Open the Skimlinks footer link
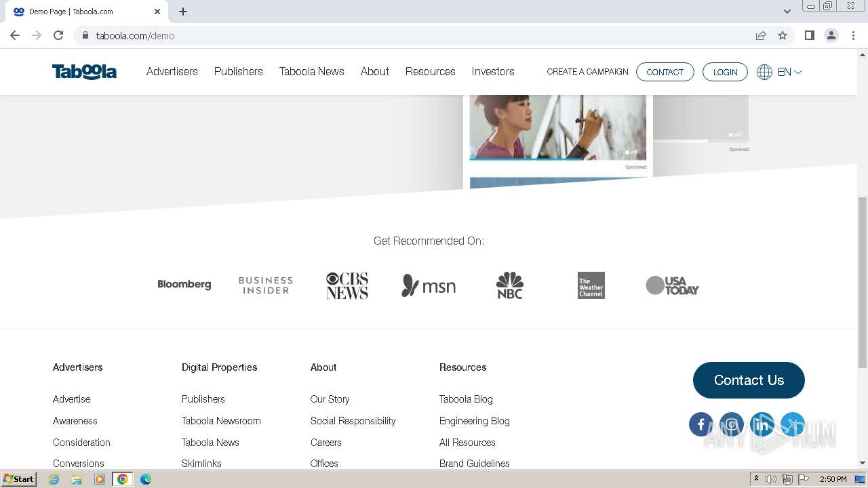The width and height of the screenshot is (868, 488). (x=201, y=464)
